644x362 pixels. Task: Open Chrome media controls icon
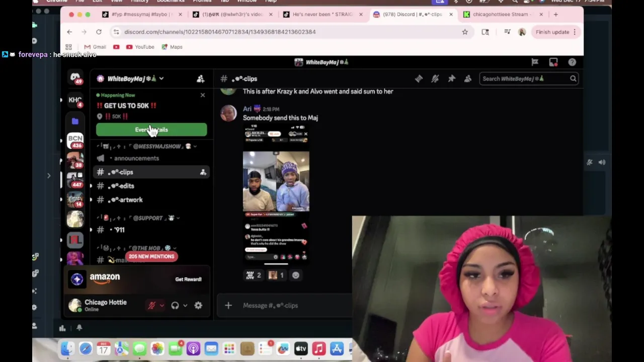point(507,32)
